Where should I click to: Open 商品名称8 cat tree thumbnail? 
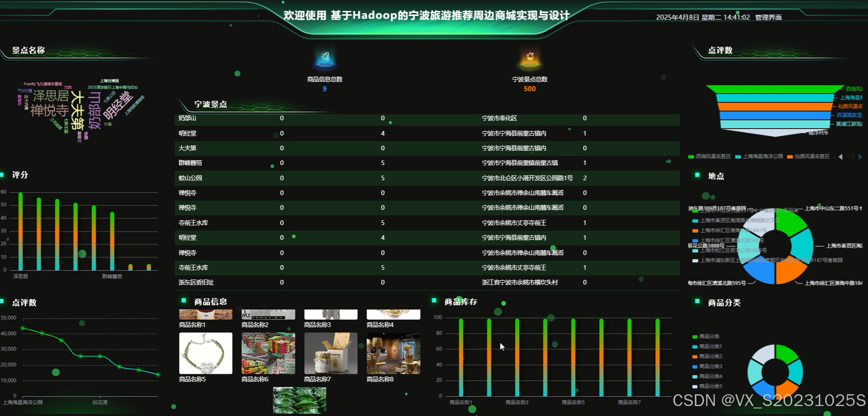pyautogui.click(x=393, y=353)
